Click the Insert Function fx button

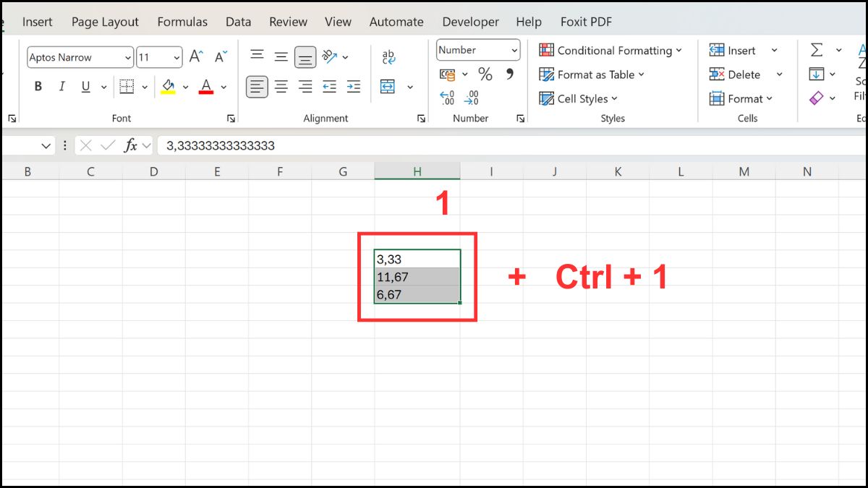(x=131, y=145)
